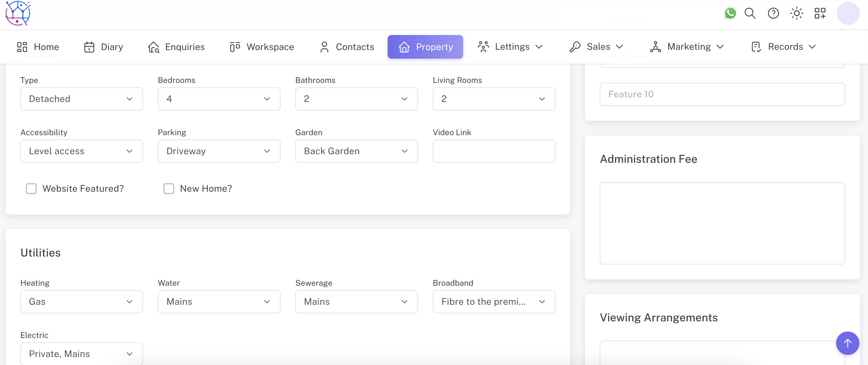Screen dimensions: 868x365
Task: Open WhatsApp icon in the header
Action: (730, 14)
